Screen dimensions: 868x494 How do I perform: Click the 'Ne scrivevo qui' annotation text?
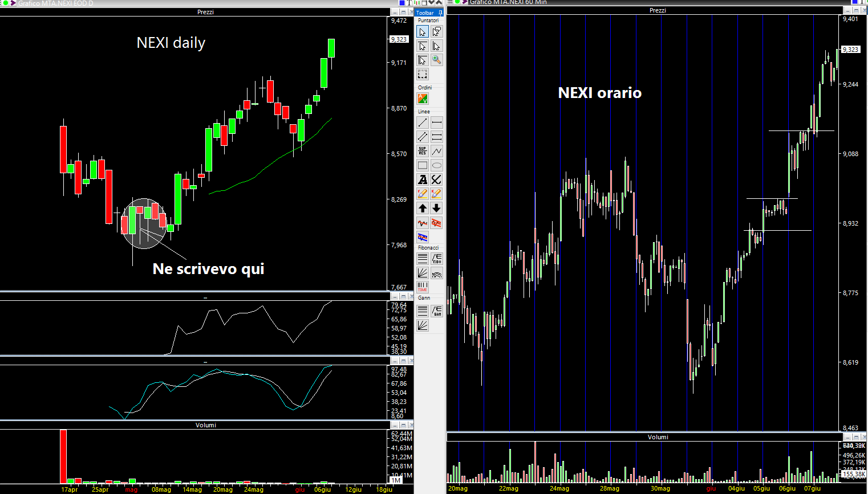pos(208,269)
